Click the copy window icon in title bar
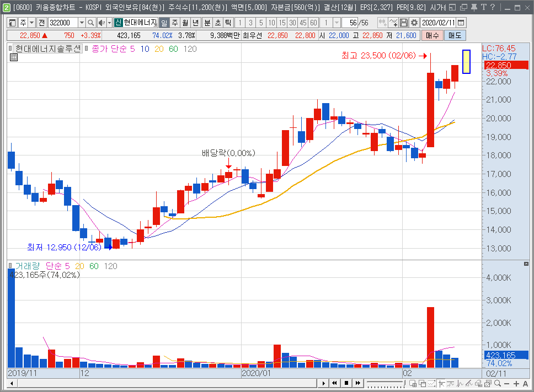This screenshot has height=392, width=534. click(x=463, y=7)
